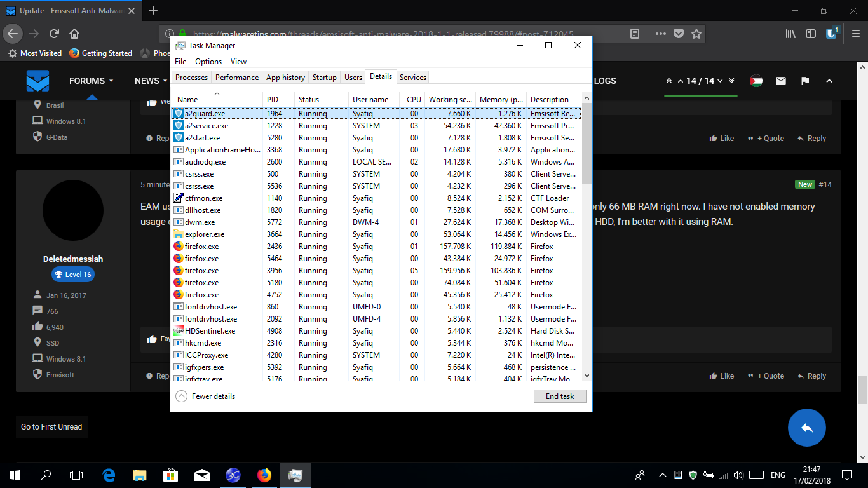Open the forum inbox envelope icon
The image size is (868, 488).
pyautogui.click(x=780, y=81)
